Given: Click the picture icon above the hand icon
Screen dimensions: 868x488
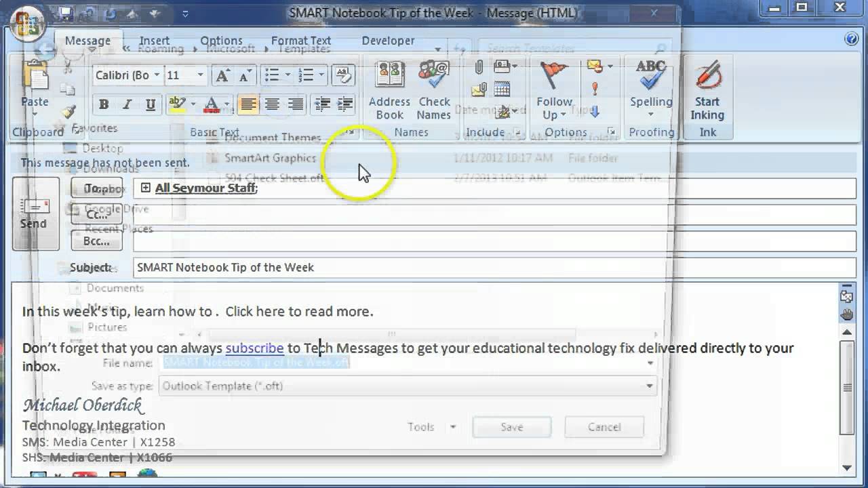Looking at the screenshot, I should (x=847, y=296).
